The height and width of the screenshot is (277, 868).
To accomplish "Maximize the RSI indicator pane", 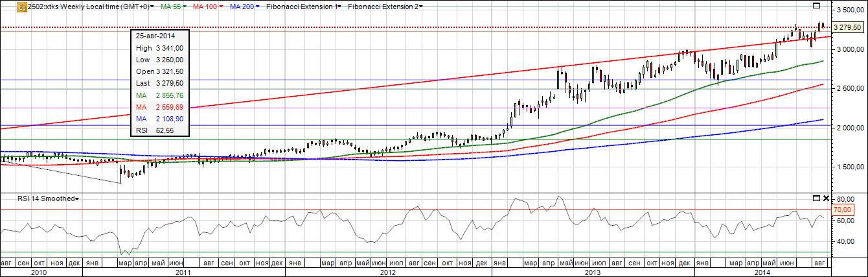I will pos(816,197).
